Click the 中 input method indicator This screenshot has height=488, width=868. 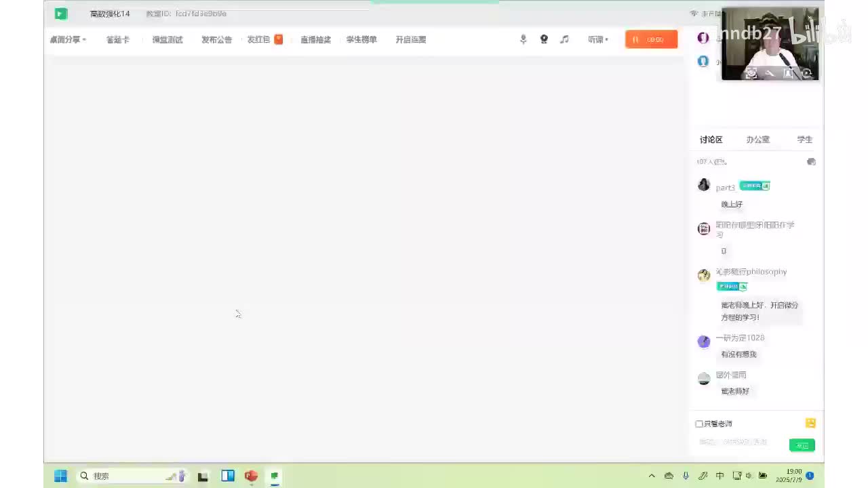pos(719,476)
